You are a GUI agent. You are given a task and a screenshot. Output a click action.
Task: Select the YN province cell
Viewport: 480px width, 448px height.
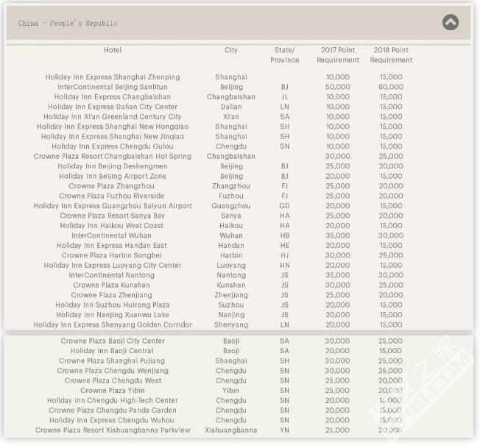click(284, 430)
